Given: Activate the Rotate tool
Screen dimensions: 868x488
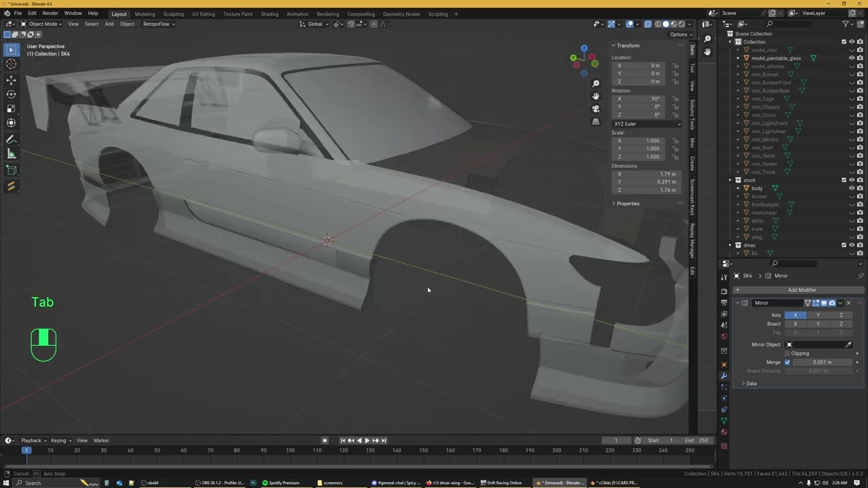Looking at the screenshot, I should pos(11,94).
